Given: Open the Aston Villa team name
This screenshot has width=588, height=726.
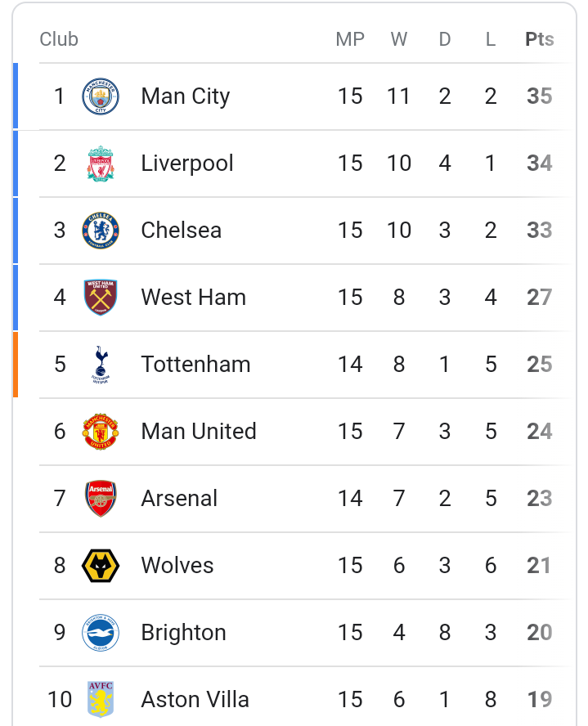Looking at the screenshot, I should click(195, 699).
